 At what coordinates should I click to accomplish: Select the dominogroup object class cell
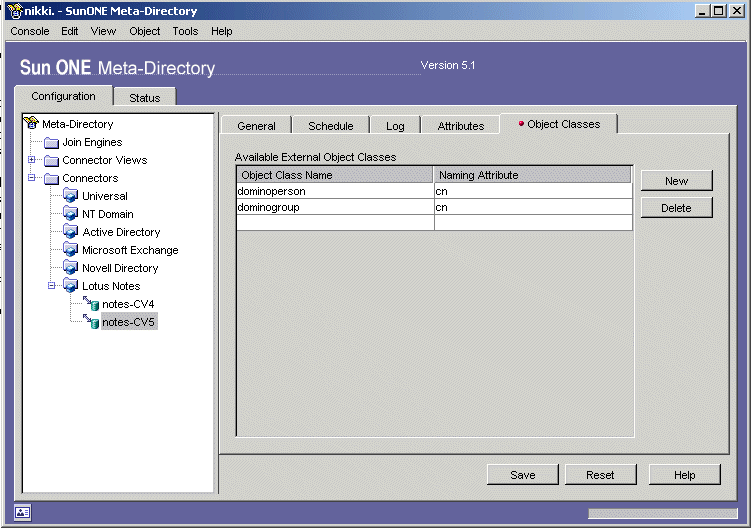(x=335, y=207)
